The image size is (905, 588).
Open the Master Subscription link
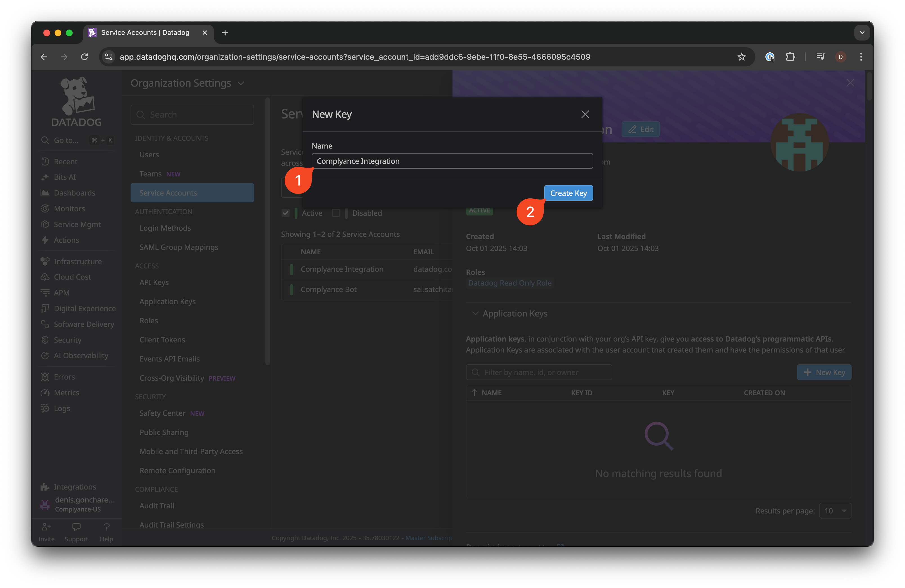(428, 538)
